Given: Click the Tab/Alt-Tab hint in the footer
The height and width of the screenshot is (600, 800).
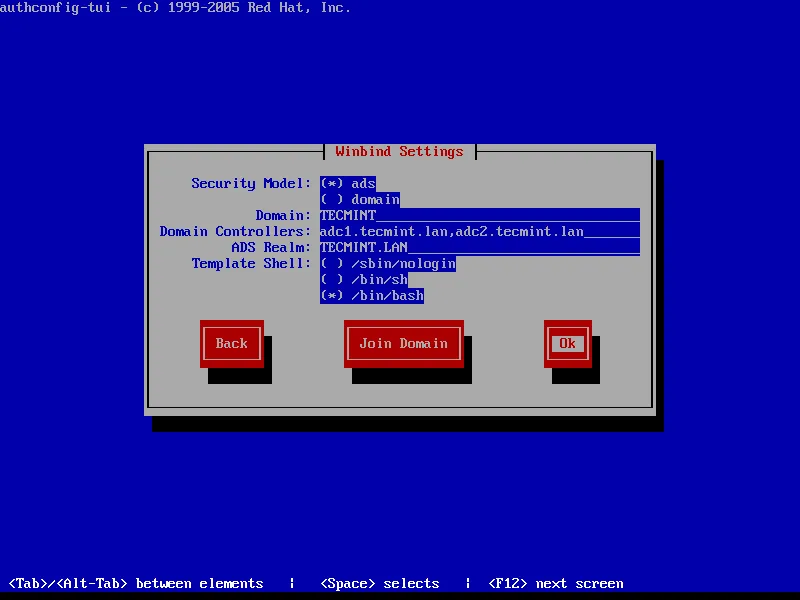Looking at the screenshot, I should click(136, 583).
